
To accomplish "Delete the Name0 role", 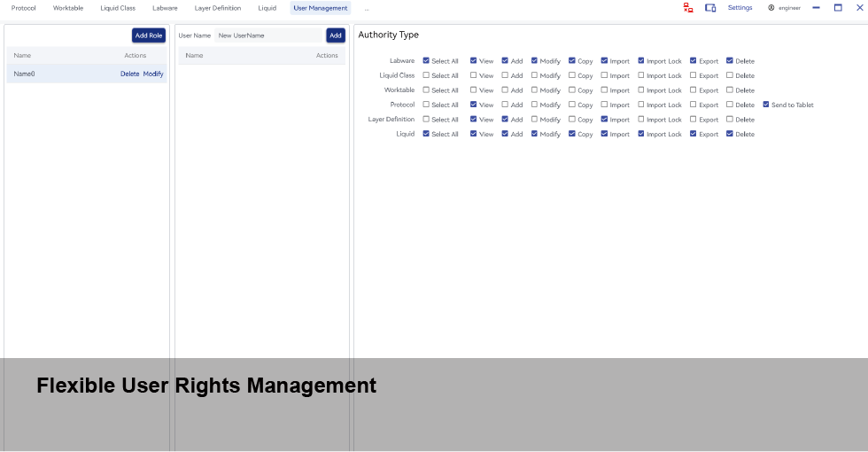I will point(129,74).
